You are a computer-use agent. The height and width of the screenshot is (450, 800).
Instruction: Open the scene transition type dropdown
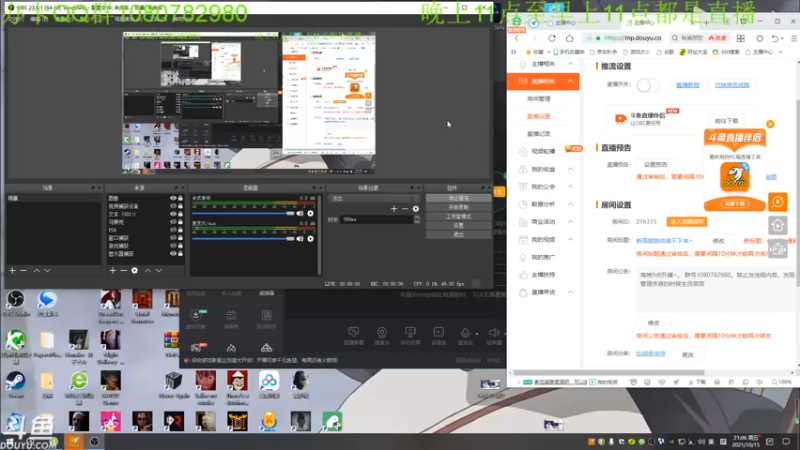375,198
